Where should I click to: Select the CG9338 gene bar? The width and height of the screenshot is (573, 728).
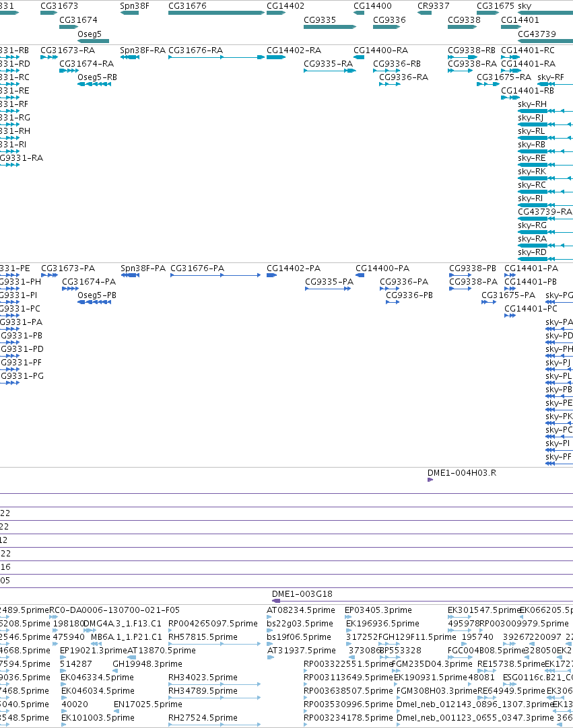pos(462,26)
